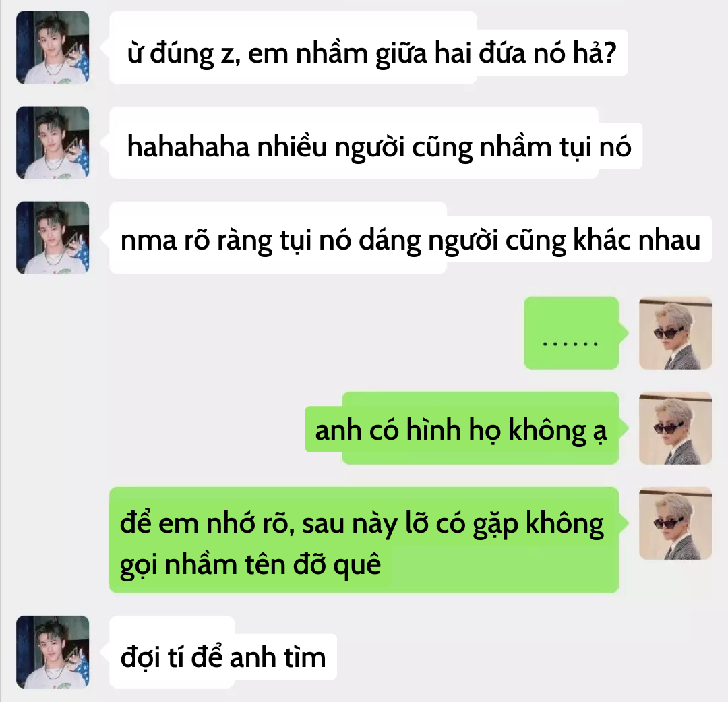Select the green "anh có hình họ không ạ" bubble
The width and height of the screenshot is (728, 702).
tap(462, 428)
